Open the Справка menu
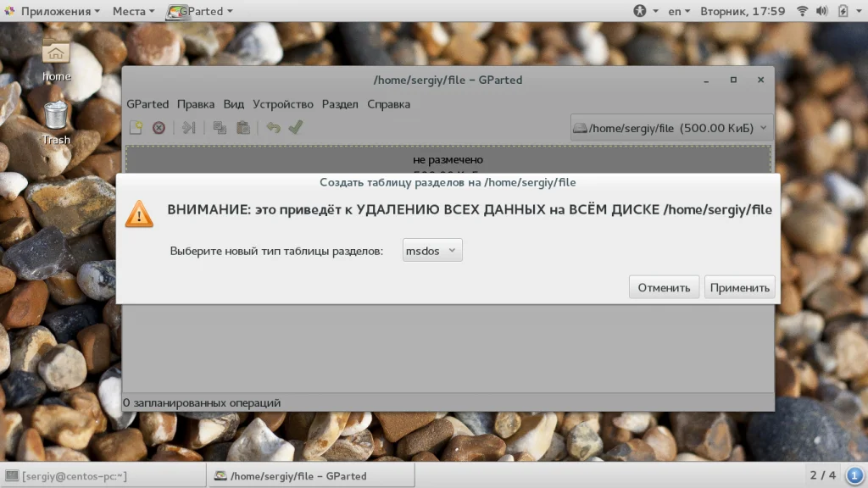 click(388, 104)
